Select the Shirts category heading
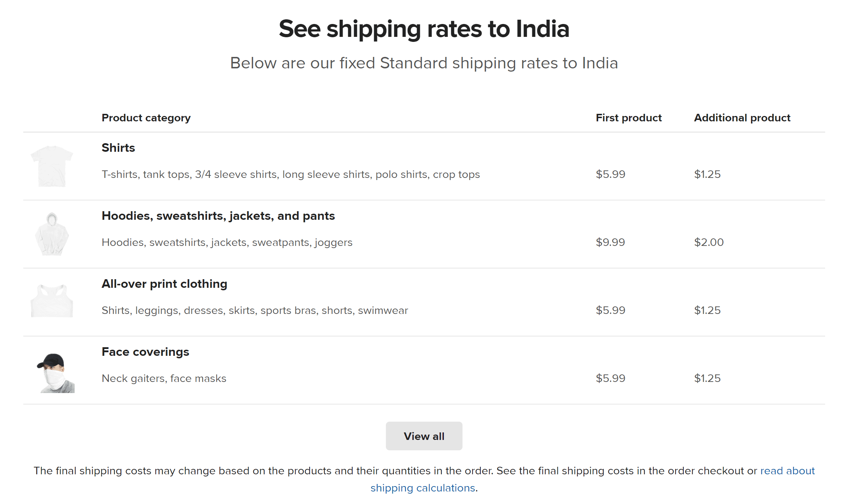Image resolution: width=862 pixels, height=504 pixels. pyautogui.click(x=118, y=148)
